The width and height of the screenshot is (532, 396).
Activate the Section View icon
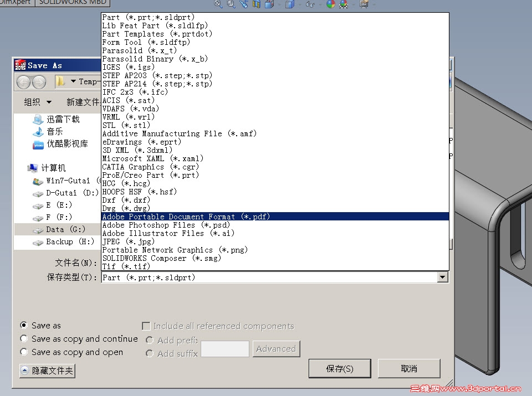tap(257, 4)
